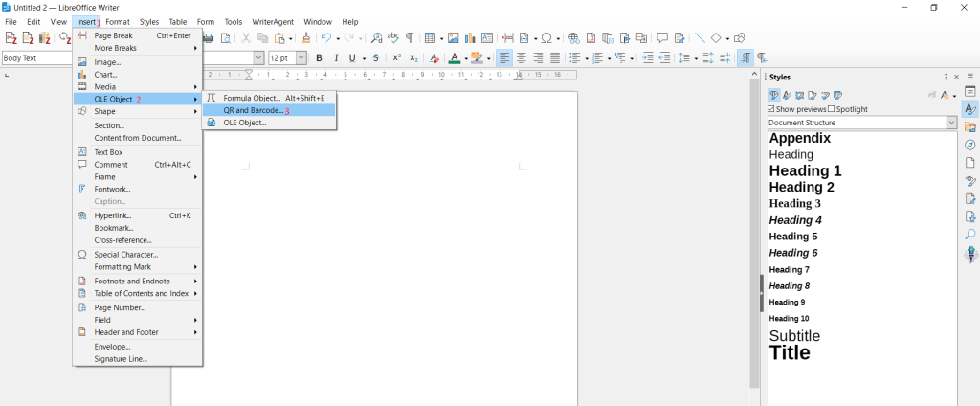Image resolution: width=980 pixels, height=406 pixels.
Task: Uncheck the Show previews checkbox
Action: (x=772, y=109)
